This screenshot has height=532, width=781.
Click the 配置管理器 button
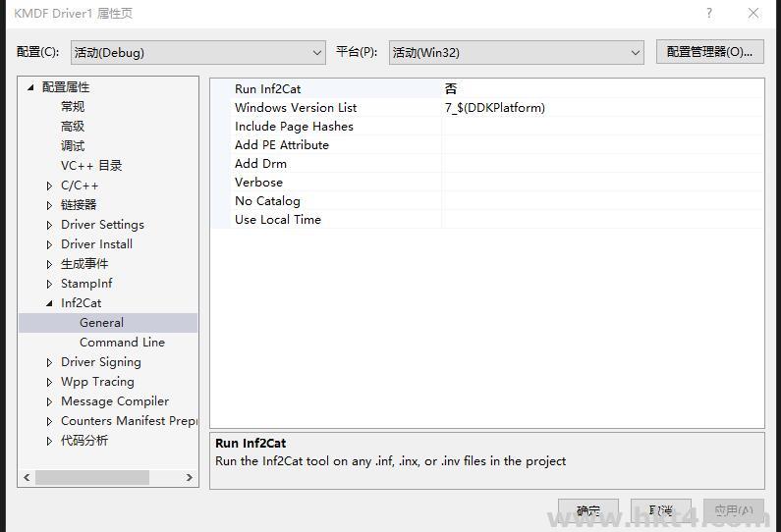click(709, 52)
